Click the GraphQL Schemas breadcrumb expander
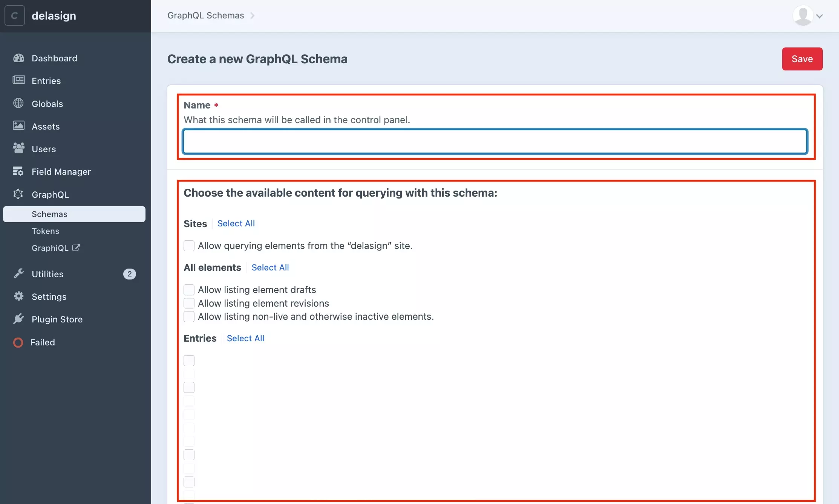 click(252, 15)
